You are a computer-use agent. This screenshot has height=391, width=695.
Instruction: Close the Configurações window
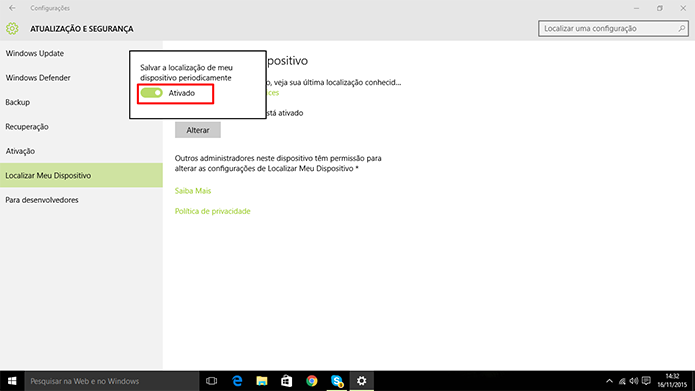[x=683, y=8]
